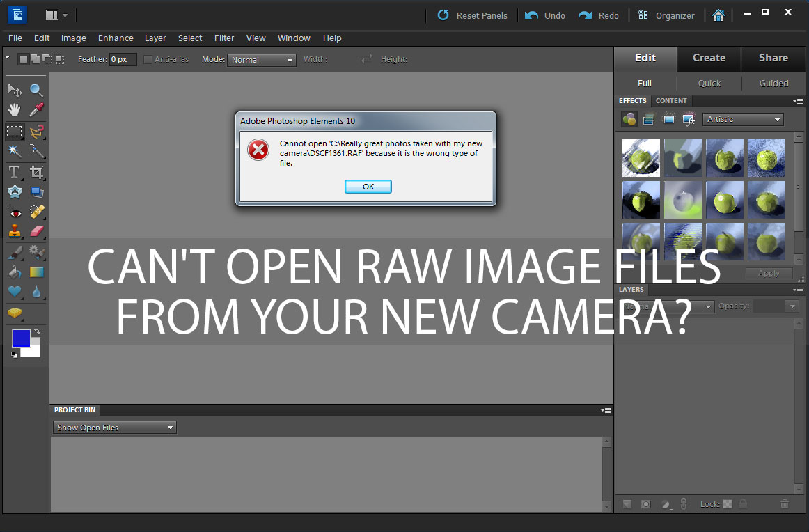Click the Home welcome screen icon
Viewport: 809px width, 532px height.
click(718, 15)
